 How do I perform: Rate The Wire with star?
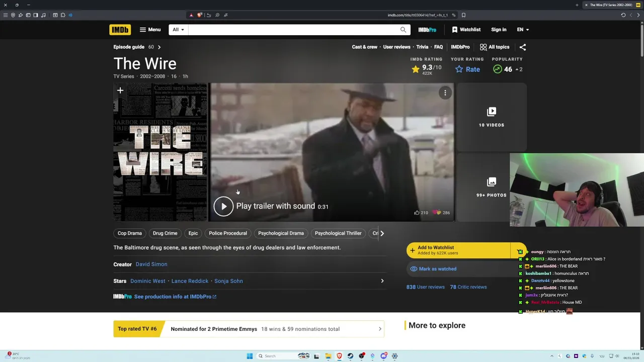click(x=467, y=69)
